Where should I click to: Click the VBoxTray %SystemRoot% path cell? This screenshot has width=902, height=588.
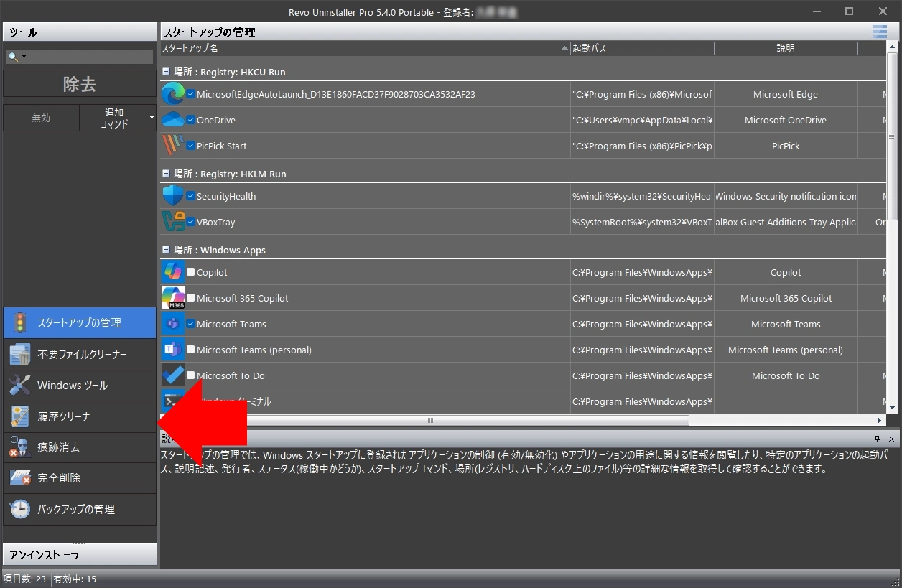pos(642,222)
